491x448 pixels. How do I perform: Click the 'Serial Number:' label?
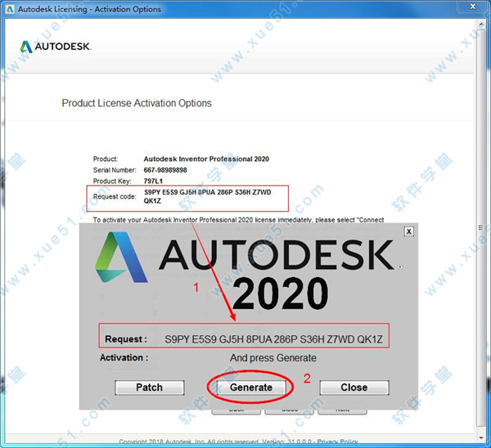pyautogui.click(x=115, y=170)
